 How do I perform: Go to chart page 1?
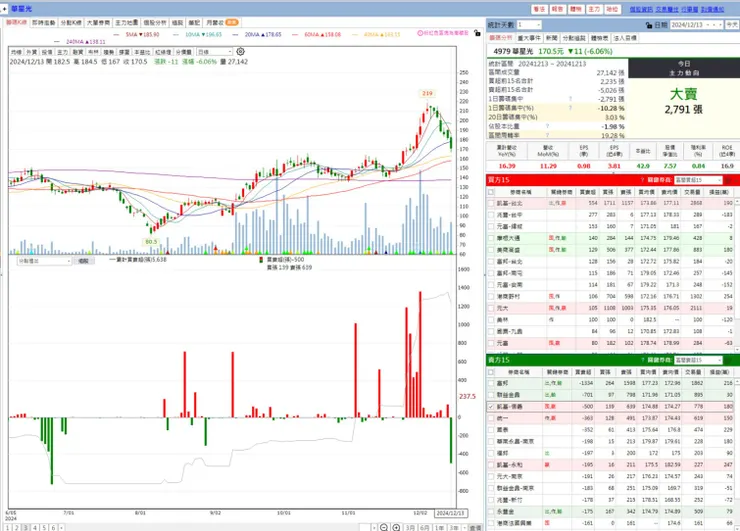click(7, 528)
